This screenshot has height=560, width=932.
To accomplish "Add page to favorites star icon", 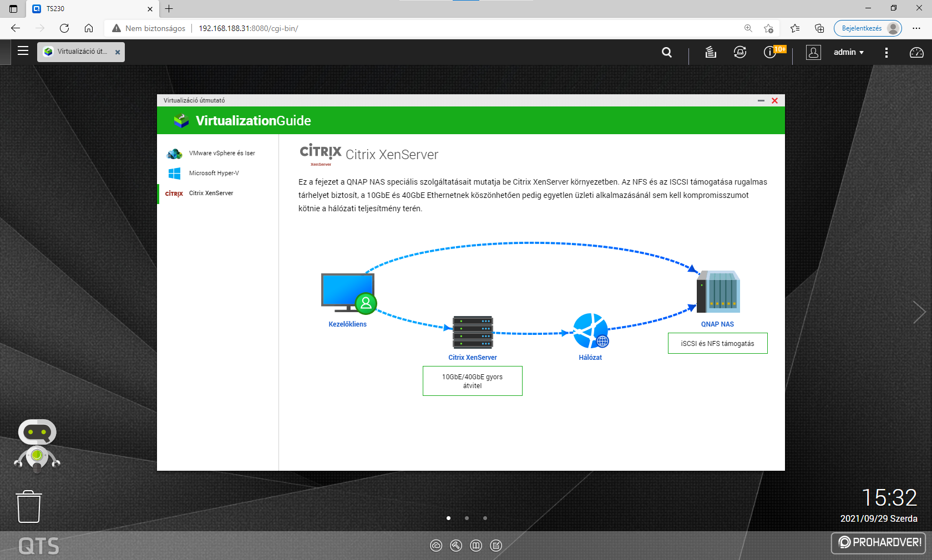I will coord(768,28).
